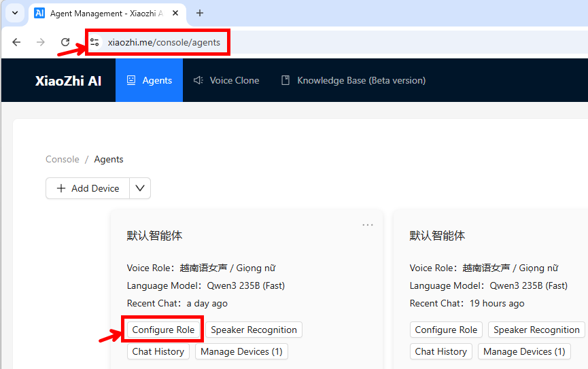Expand the dropdown arrow beside Add Device
Screen dimensions: 588x369
(140, 188)
